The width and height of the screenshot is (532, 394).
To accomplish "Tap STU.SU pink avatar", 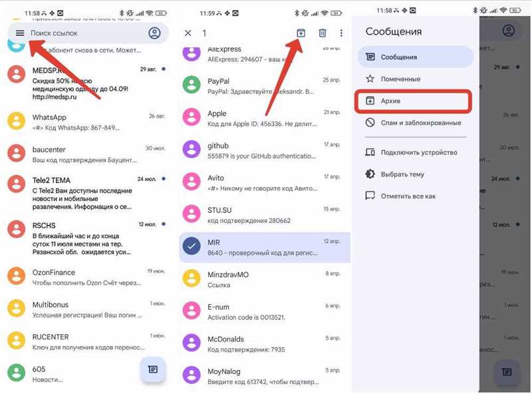I will tap(192, 214).
